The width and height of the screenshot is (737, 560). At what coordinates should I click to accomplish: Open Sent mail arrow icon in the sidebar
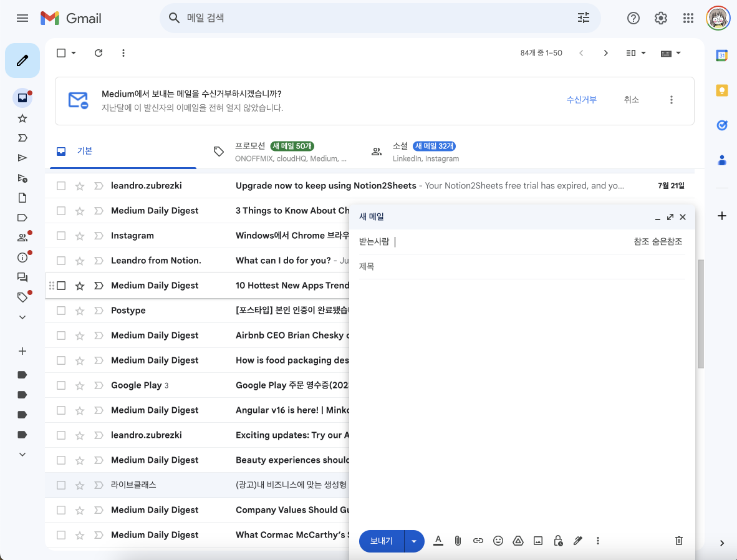pyautogui.click(x=22, y=158)
